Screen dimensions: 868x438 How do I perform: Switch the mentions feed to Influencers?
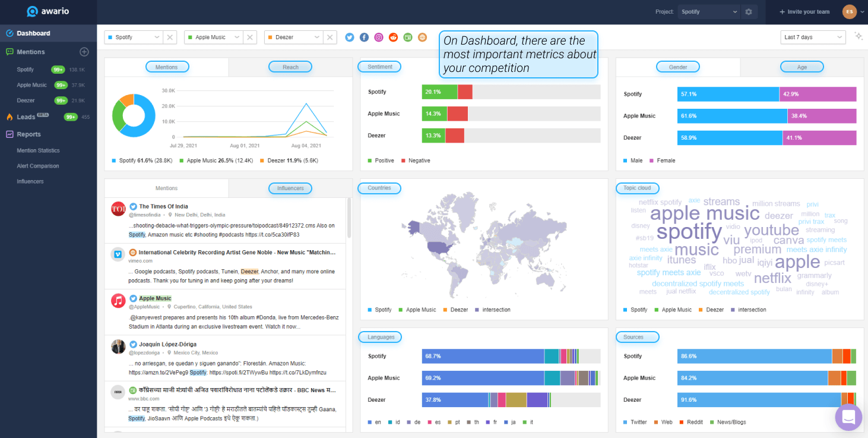click(290, 188)
